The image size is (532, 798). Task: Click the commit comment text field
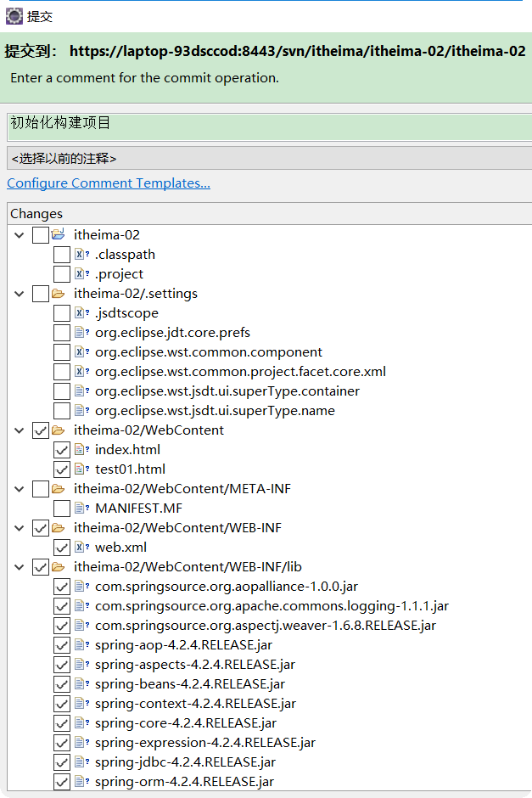point(270,127)
